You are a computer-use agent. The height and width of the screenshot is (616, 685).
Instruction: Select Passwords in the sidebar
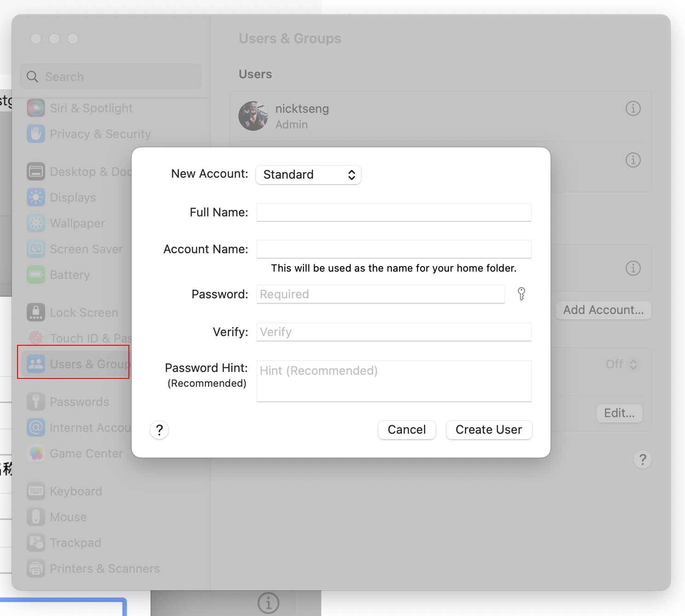(79, 402)
